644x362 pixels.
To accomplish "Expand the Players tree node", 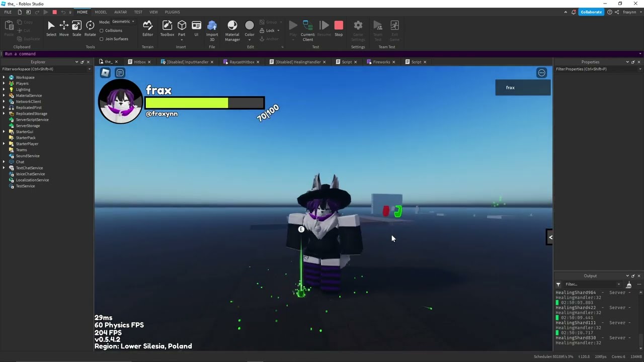I will [4, 83].
